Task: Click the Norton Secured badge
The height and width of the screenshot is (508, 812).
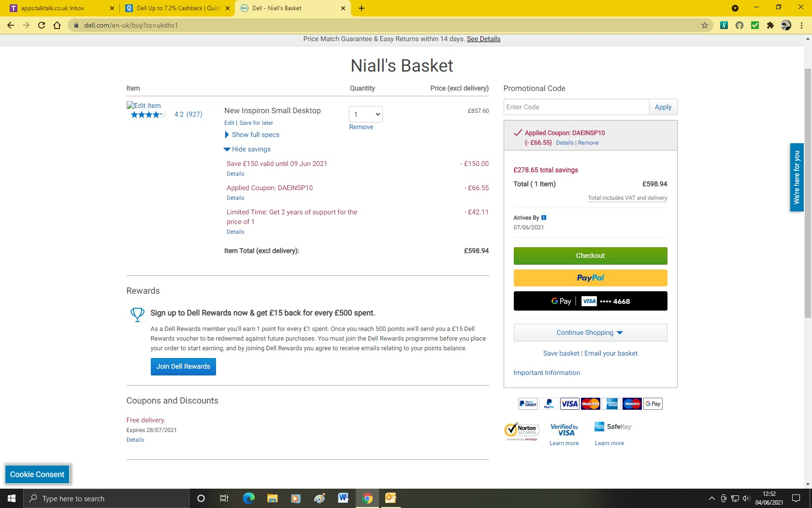Action: pos(521,431)
